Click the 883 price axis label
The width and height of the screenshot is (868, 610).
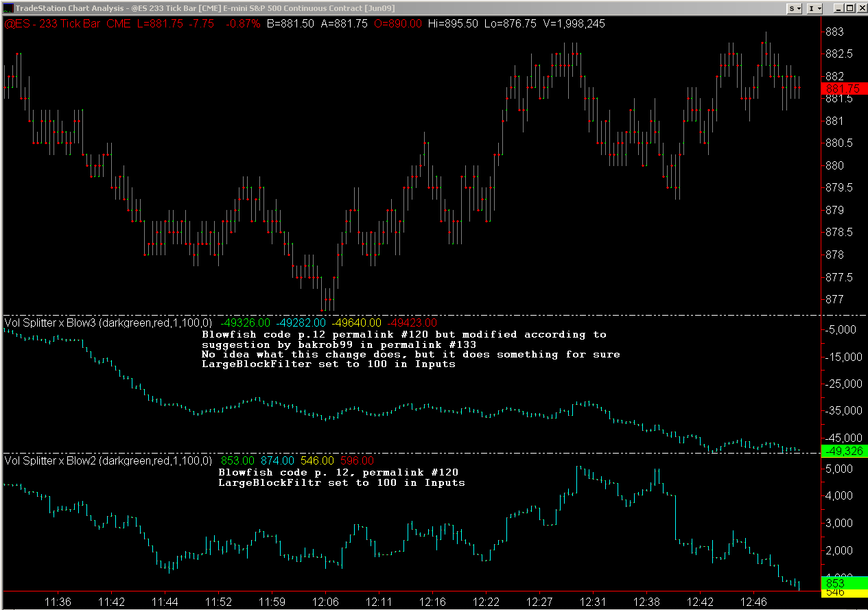point(834,32)
